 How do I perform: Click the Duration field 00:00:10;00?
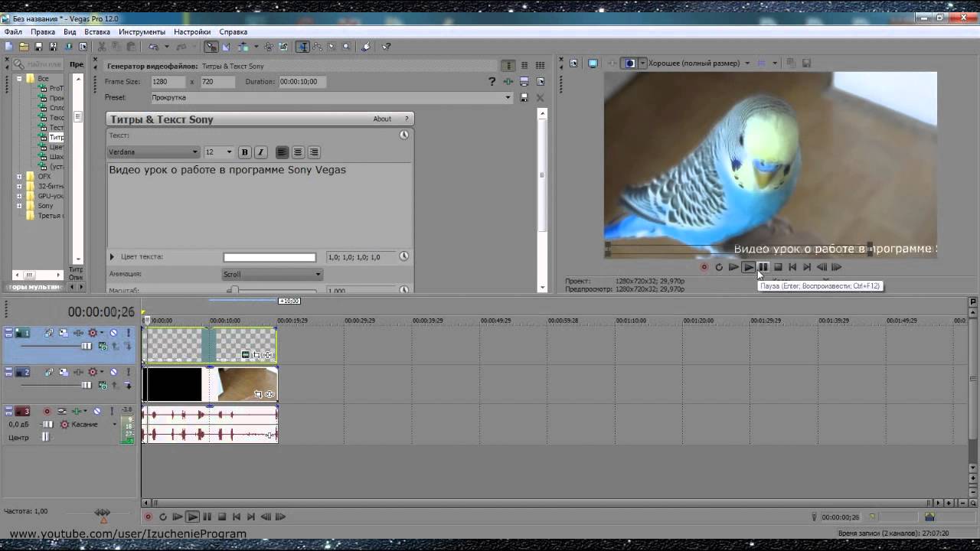click(x=303, y=81)
